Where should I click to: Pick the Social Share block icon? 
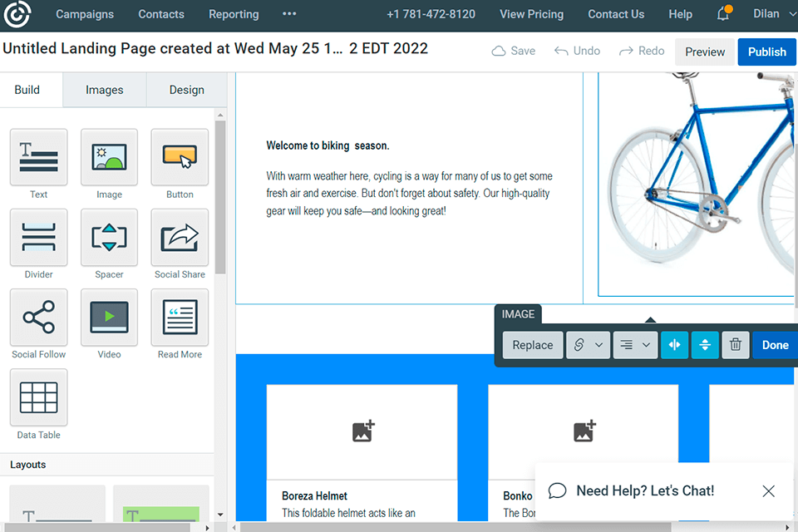click(180, 237)
